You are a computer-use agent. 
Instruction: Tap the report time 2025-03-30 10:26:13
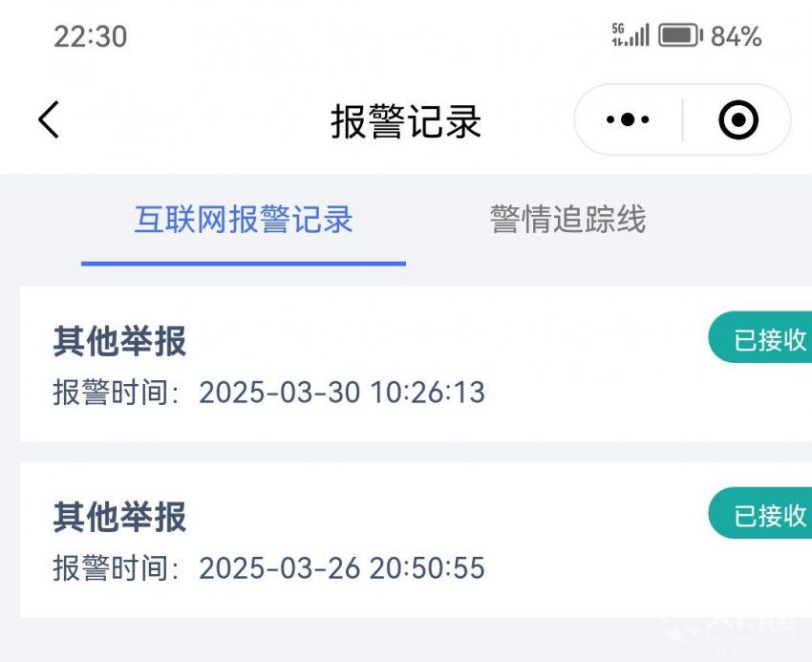click(342, 392)
